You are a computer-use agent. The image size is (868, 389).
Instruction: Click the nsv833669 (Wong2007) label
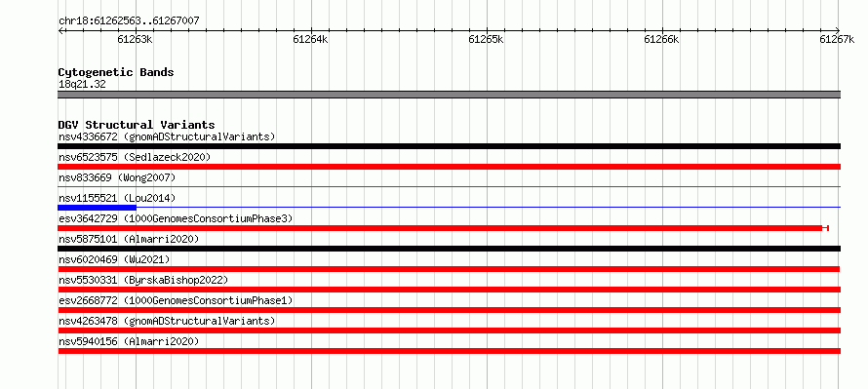point(117,177)
